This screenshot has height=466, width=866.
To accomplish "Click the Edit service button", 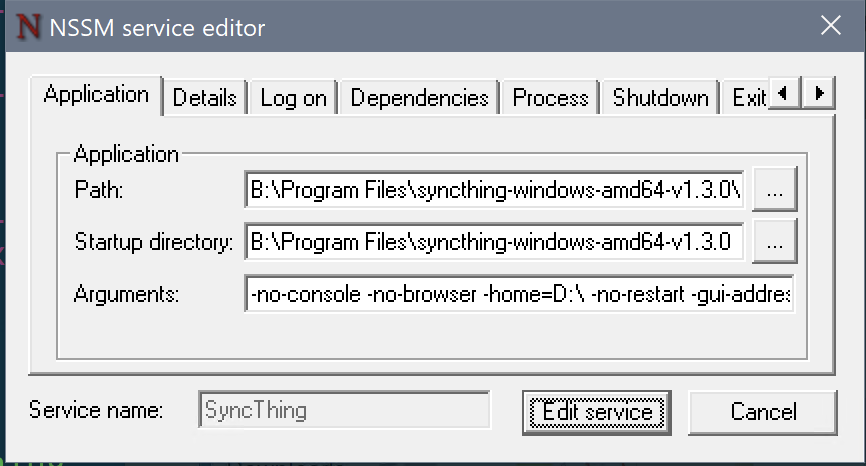I will coord(597,412).
